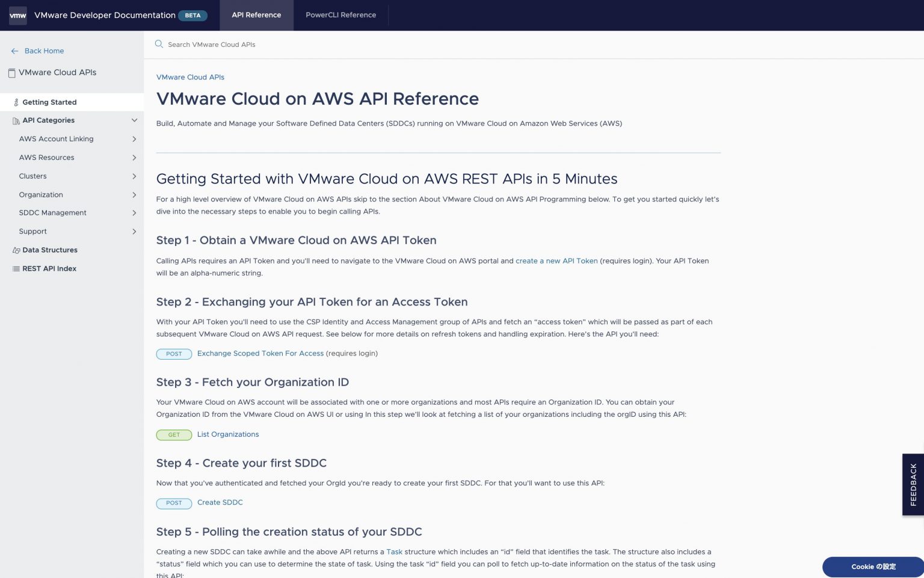Open Data Structures in sidebar
Screen dimensions: 924x578
(x=50, y=250)
